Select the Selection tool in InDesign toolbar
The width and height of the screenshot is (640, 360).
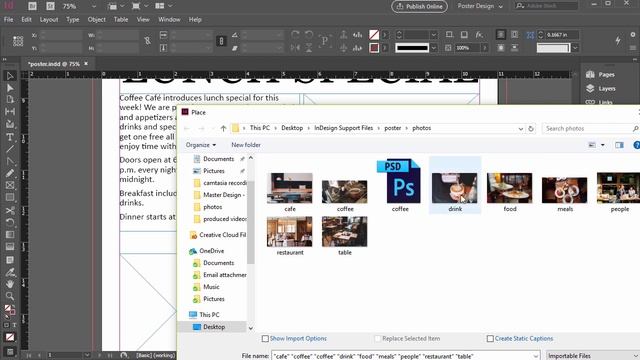[10, 76]
